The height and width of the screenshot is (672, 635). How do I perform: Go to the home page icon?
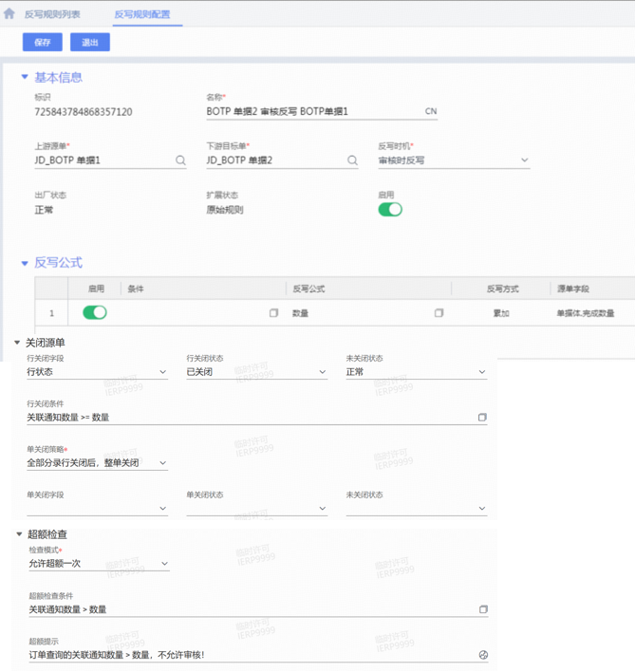click(9, 13)
